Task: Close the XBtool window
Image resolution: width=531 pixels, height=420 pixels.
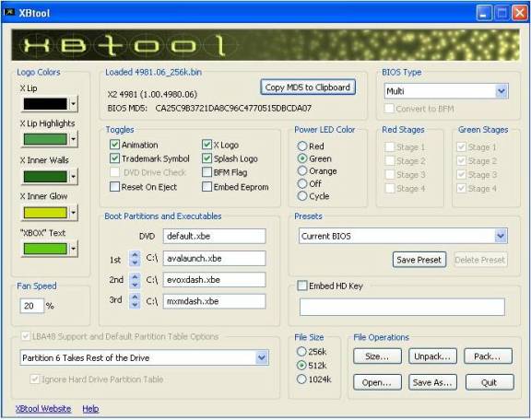Action: pos(520,13)
